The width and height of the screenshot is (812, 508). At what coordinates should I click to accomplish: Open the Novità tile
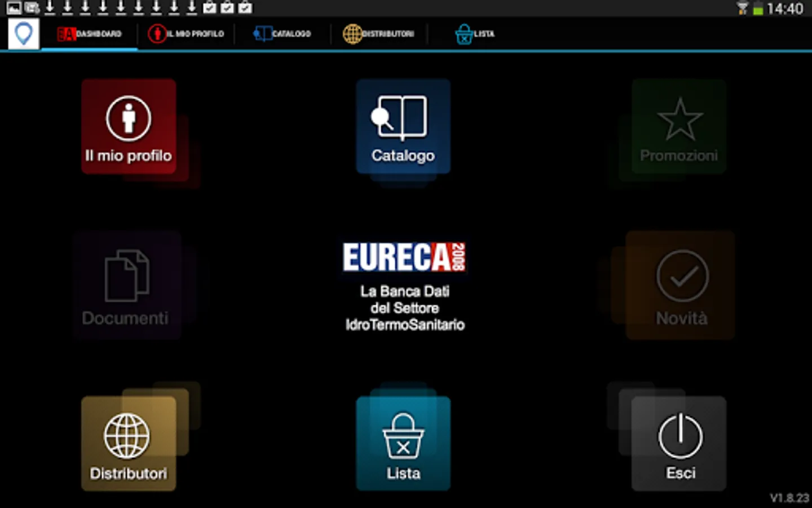tap(681, 285)
